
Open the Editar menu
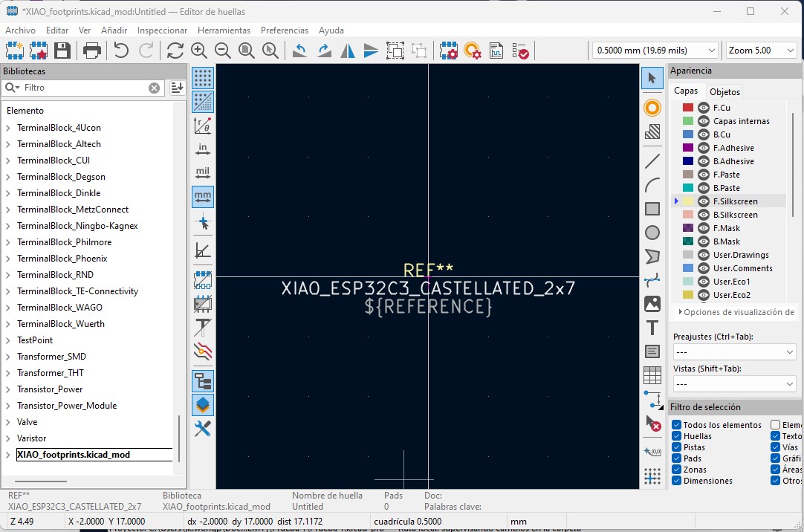pyautogui.click(x=57, y=30)
